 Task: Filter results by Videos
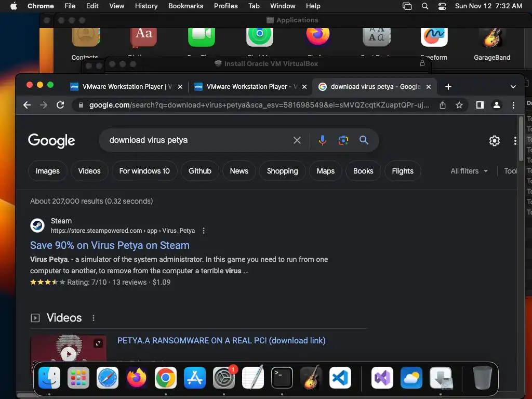pos(89,171)
